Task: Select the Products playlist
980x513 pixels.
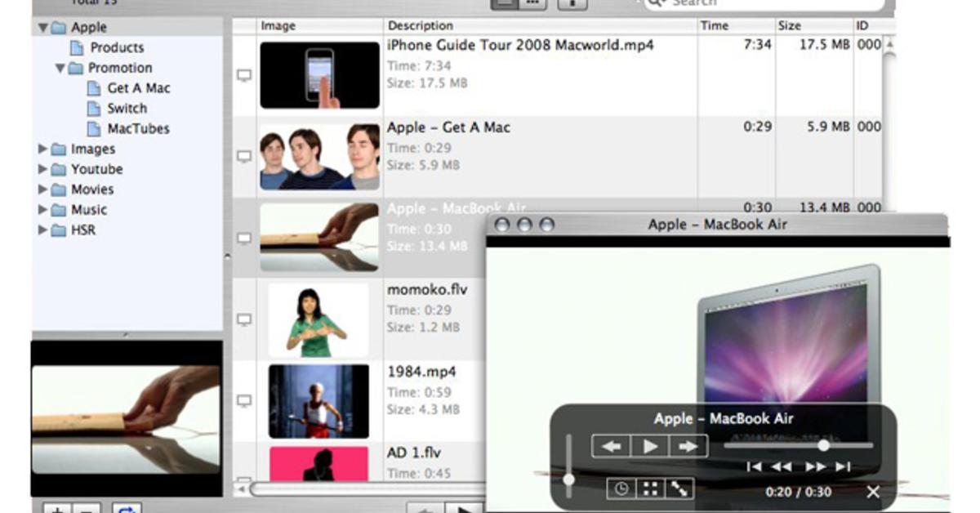Action: (117, 47)
